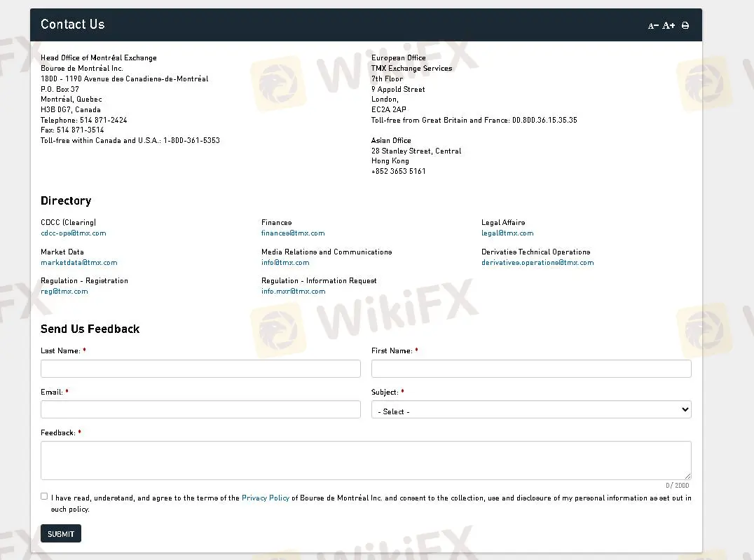Image resolution: width=754 pixels, height=560 pixels.
Task: Click the print page icon
Action: pos(685,25)
